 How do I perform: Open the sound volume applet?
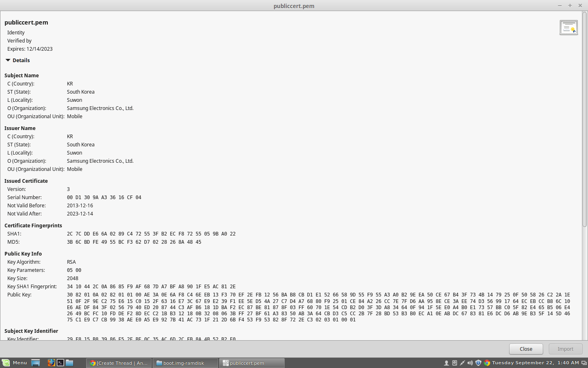pos(470,363)
